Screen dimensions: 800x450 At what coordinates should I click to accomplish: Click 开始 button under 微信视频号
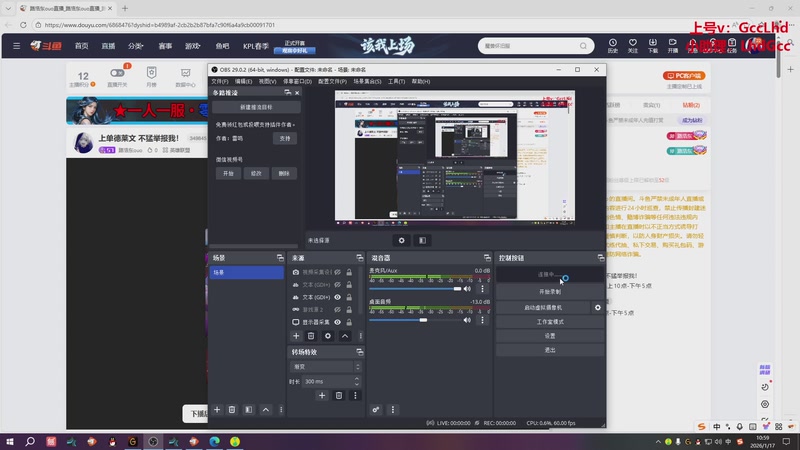(x=228, y=173)
